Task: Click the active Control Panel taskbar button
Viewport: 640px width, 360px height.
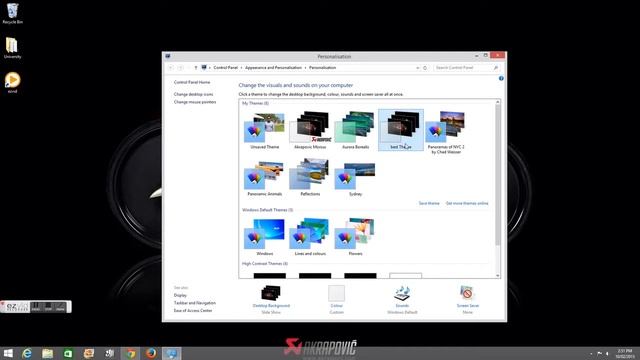Action: [x=172, y=353]
